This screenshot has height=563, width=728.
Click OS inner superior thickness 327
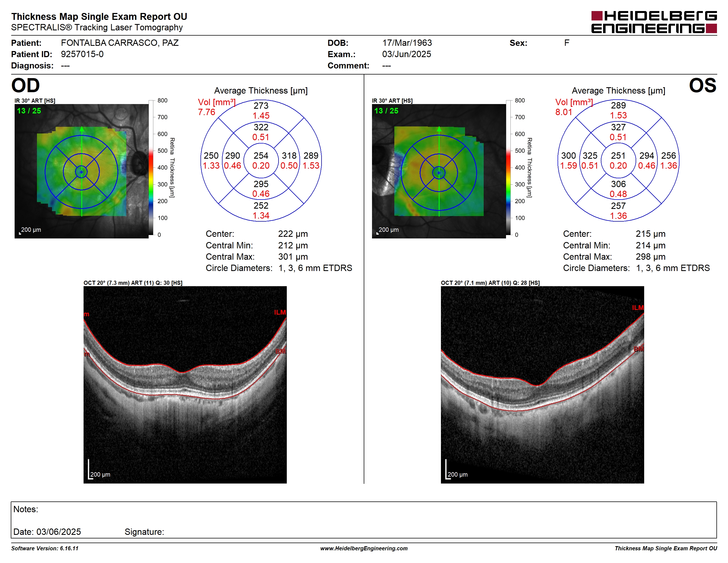tap(618, 128)
